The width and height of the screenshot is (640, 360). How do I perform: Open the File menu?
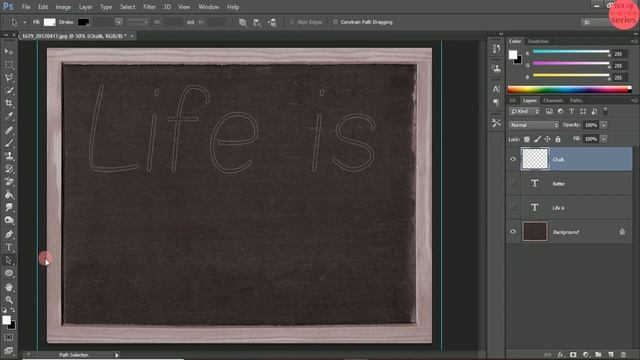click(x=26, y=7)
